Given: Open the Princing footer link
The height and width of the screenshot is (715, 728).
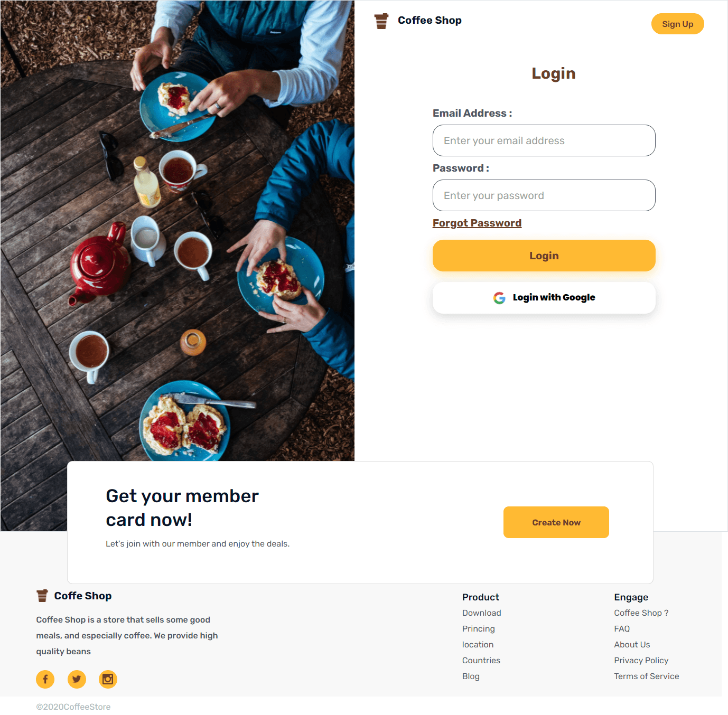Looking at the screenshot, I should click(x=478, y=628).
